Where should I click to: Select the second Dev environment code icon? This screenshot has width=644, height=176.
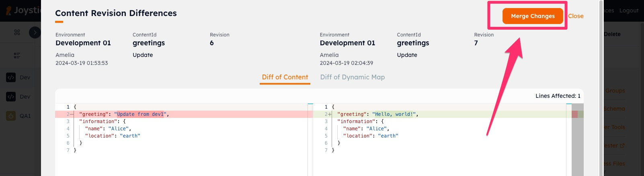(x=11, y=97)
